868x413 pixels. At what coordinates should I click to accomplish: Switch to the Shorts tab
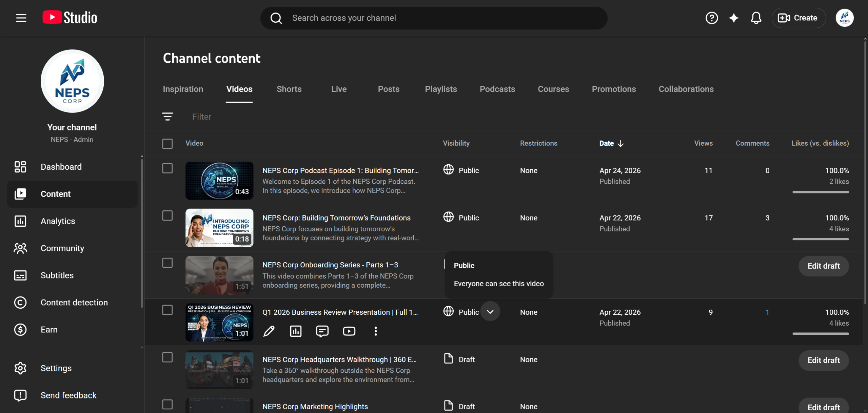(289, 89)
